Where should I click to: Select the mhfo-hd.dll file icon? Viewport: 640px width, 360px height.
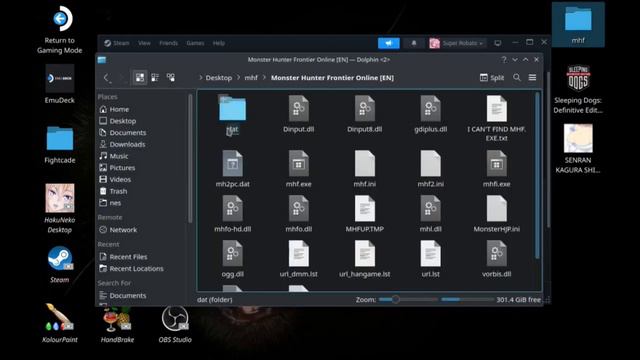232,209
